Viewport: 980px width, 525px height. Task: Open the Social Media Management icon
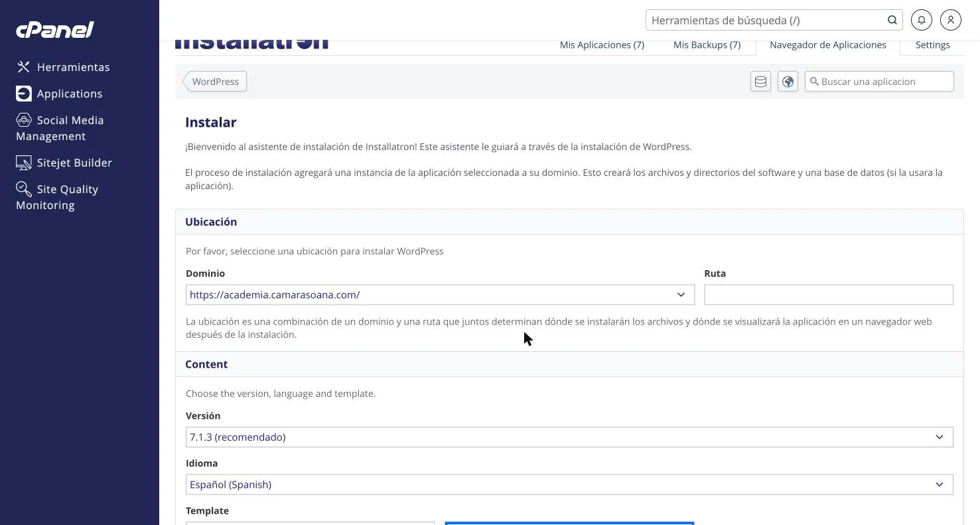(24, 120)
